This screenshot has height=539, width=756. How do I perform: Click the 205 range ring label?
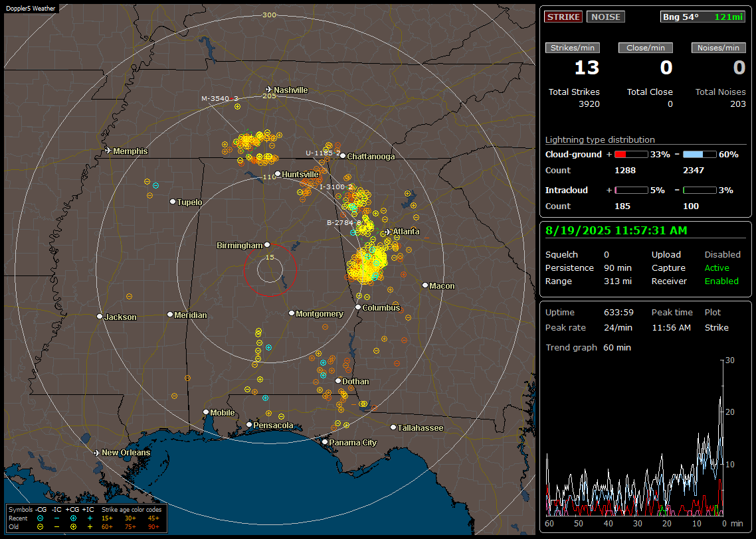pos(269,96)
